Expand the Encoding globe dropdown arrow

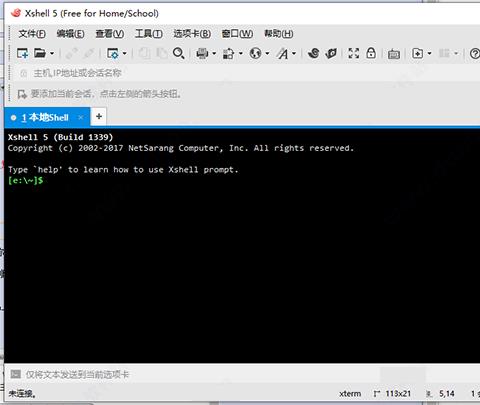(x=267, y=53)
